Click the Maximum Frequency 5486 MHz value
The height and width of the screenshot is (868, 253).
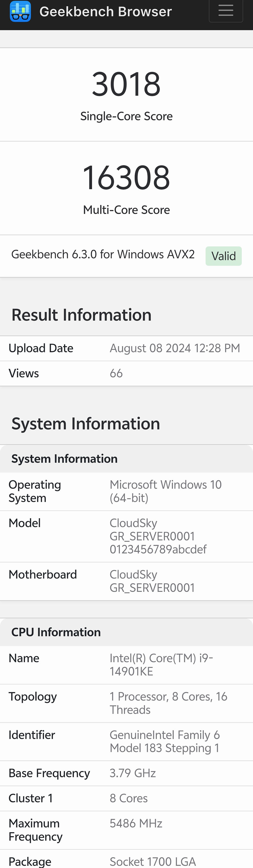136,823
